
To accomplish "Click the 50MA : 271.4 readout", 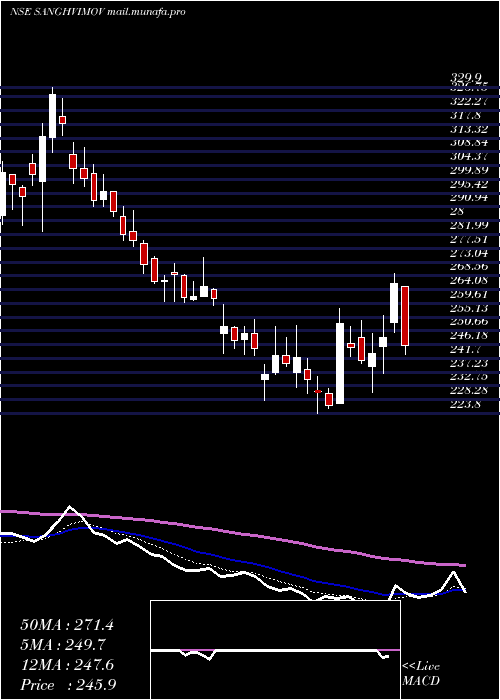I will click(x=67, y=625).
